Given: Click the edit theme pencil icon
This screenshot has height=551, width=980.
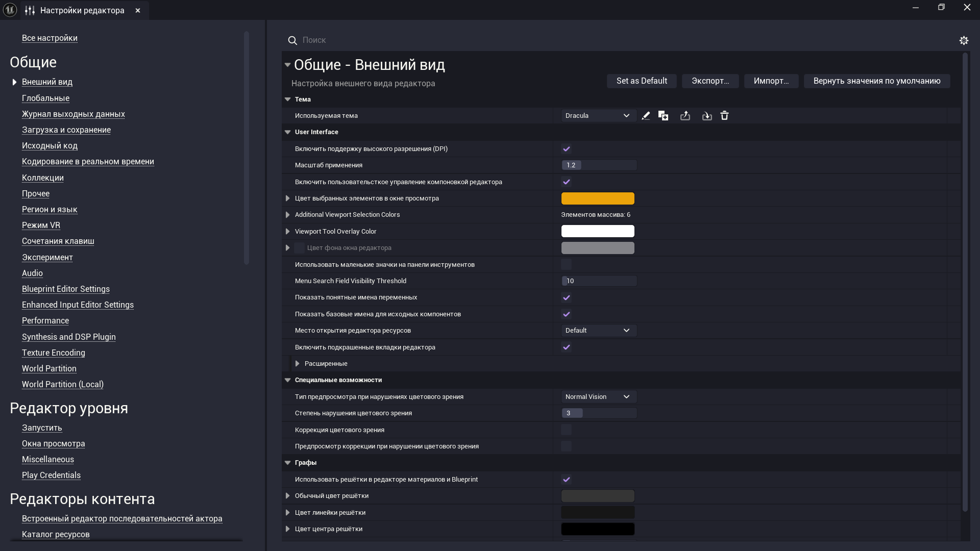Looking at the screenshot, I should [646, 116].
